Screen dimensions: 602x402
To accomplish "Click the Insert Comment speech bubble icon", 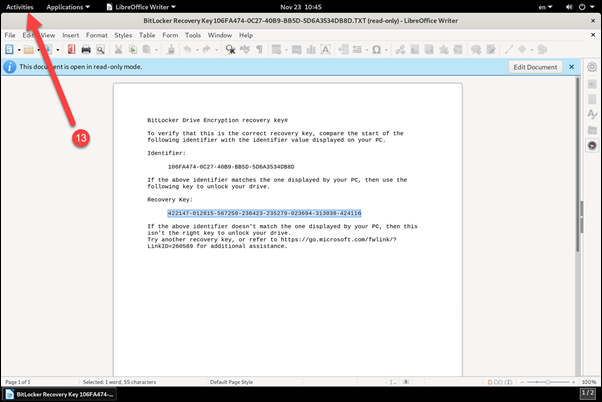I will 476,50.
